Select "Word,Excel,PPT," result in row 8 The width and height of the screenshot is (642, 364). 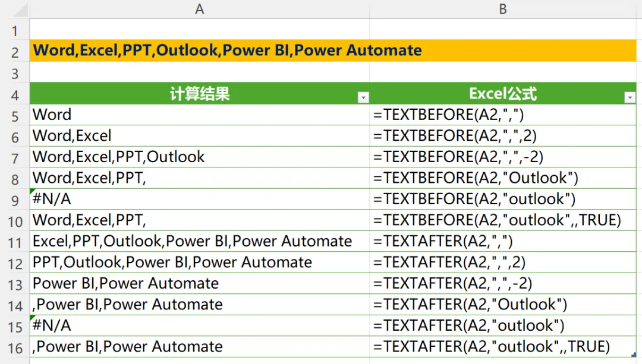199,178
